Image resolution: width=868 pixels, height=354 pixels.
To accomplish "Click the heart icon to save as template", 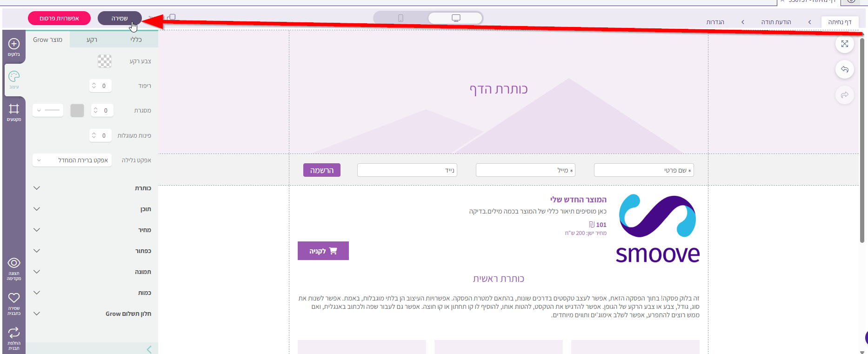I will point(14,298).
